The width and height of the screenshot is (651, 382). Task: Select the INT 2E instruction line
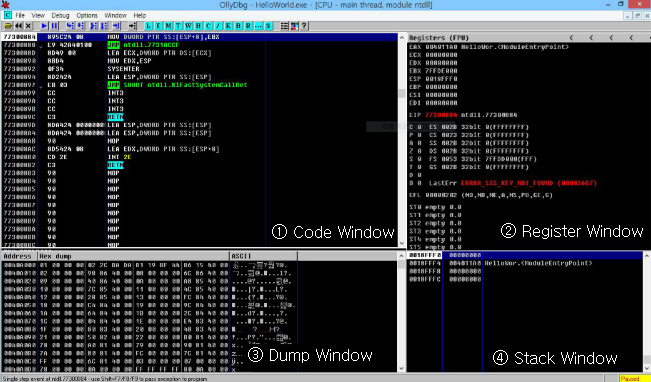click(199, 157)
